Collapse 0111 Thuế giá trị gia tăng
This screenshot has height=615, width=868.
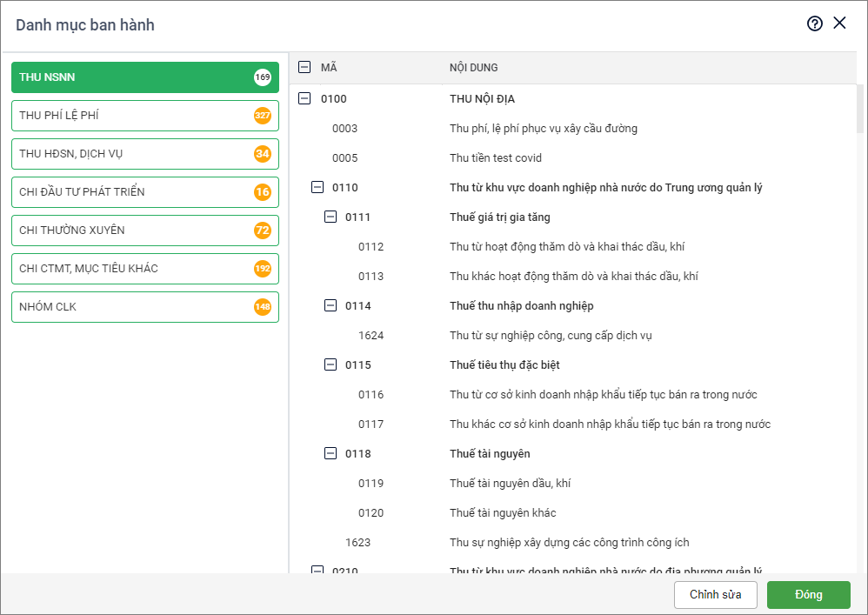coord(331,217)
